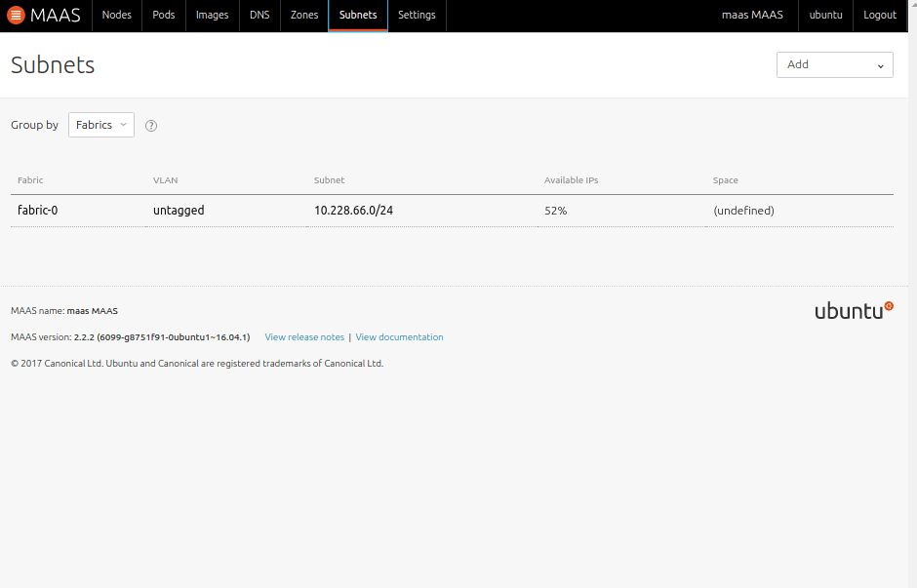Click the Ubuntu logo in the footer
This screenshot has height=588, width=917.
(854, 310)
